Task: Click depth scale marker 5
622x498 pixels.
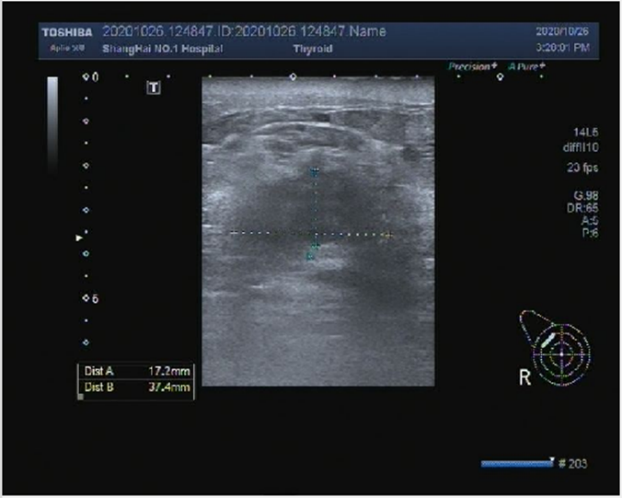Action: tap(90, 298)
